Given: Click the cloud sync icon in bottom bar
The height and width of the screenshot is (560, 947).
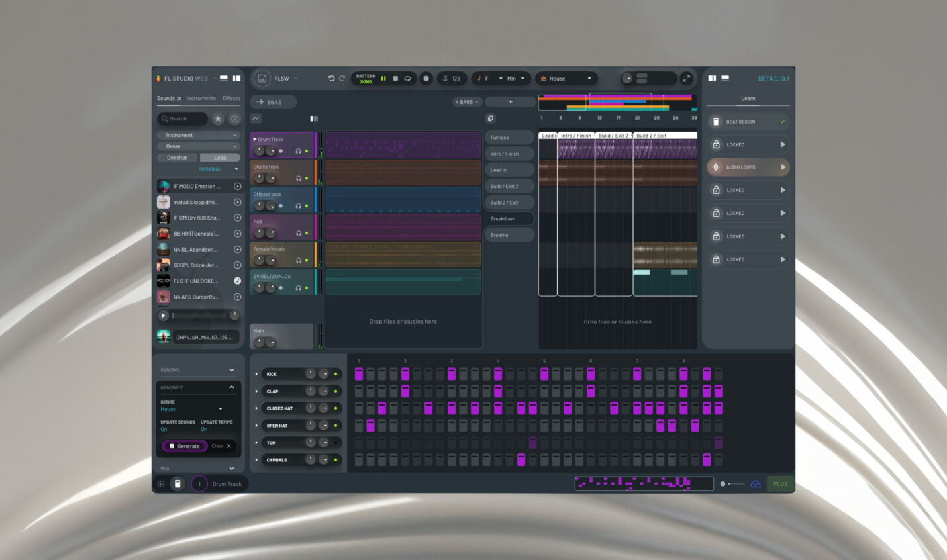Looking at the screenshot, I should [x=756, y=484].
